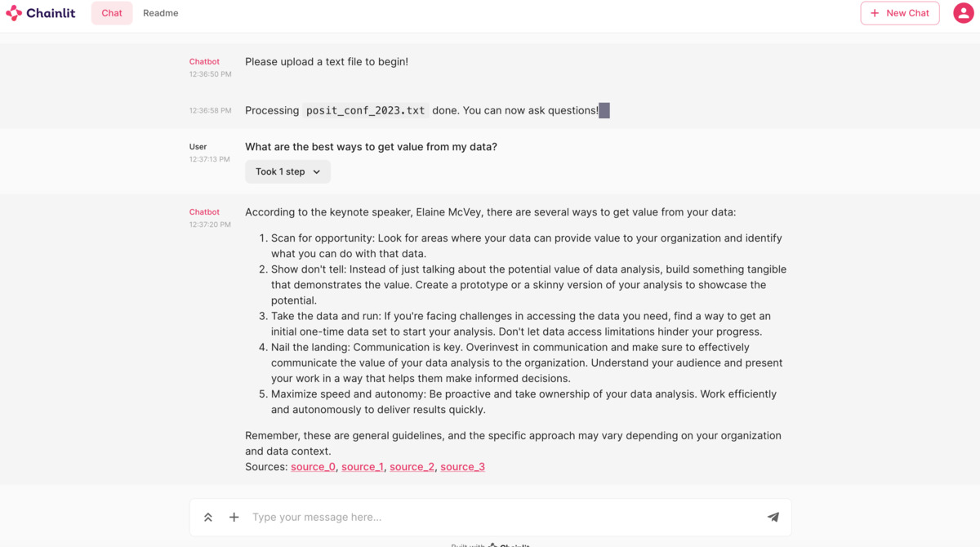The image size is (980, 547).
Task: Click the attach file plus icon
Action: coord(234,517)
